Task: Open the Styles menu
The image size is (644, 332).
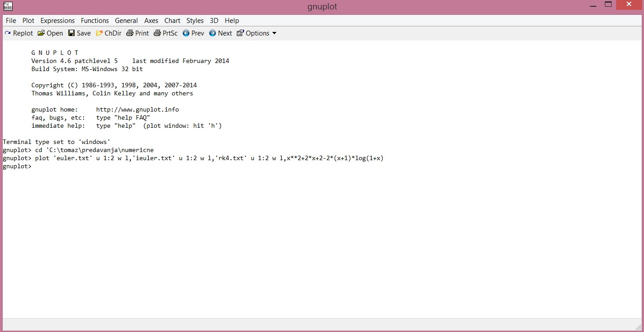Action: 195,21
